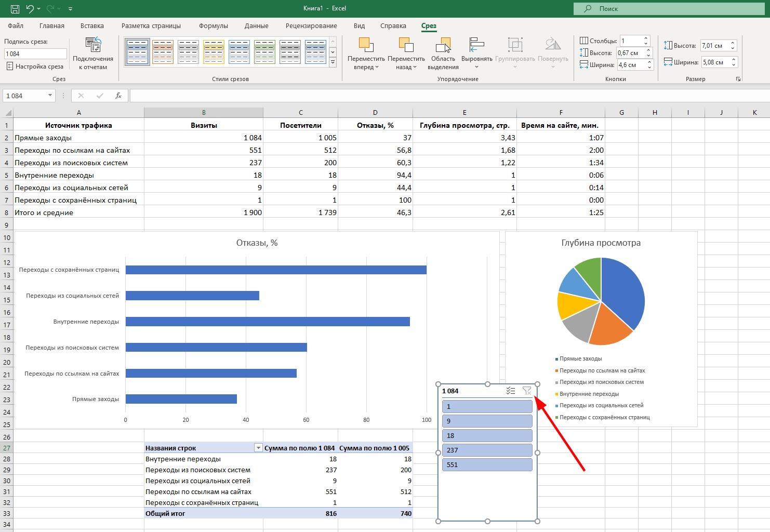Click the Глубина просмотра chart title
Image resolution: width=770 pixels, height=532 pixels.
coord(601,243)
